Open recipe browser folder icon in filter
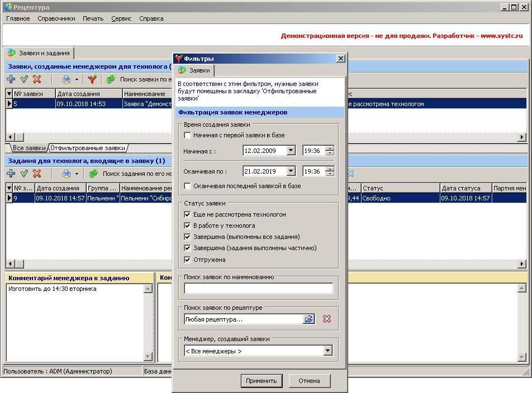The height and width of the screenshot is (393, 532). tap(309, 319)
